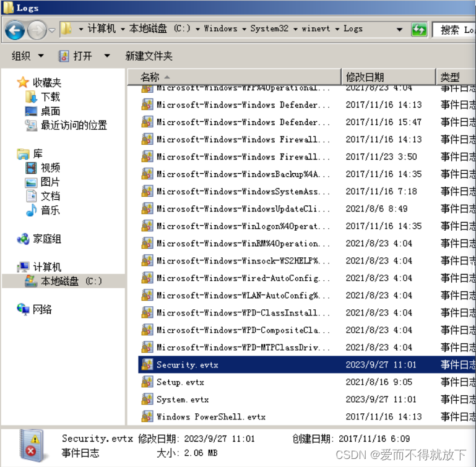Select Winlogon%4Operat log file icon
This screenshot has height=467, width=476.
[147, 226]
